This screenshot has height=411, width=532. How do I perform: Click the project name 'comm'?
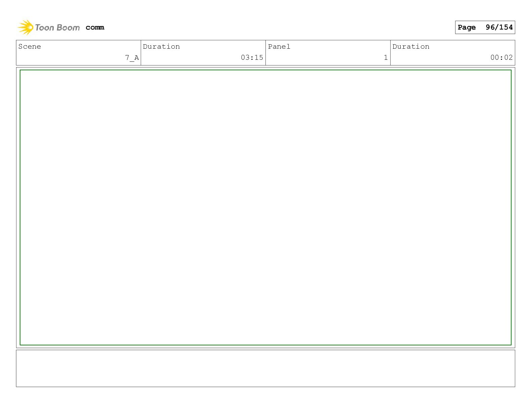tap(95, 28)
